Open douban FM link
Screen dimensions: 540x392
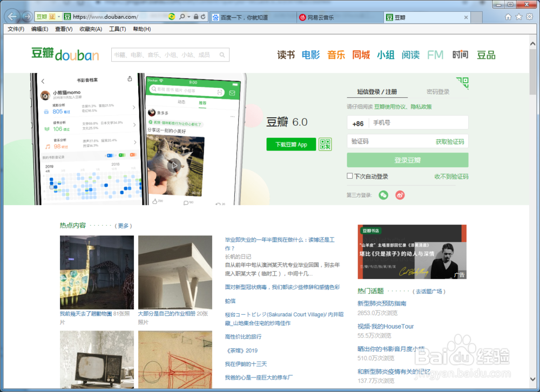tap(435, 55)
